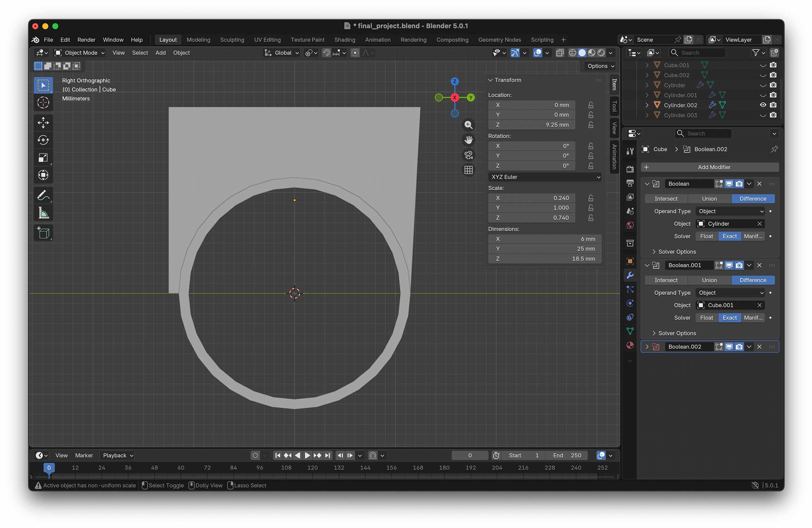
Task: Open the Object Data properties tab
Action: (630, 331)
